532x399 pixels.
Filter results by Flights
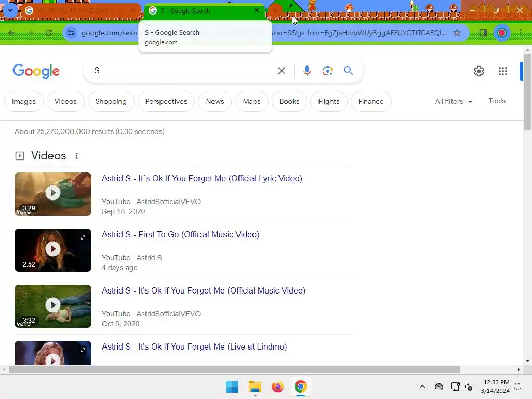coord(329,101)
